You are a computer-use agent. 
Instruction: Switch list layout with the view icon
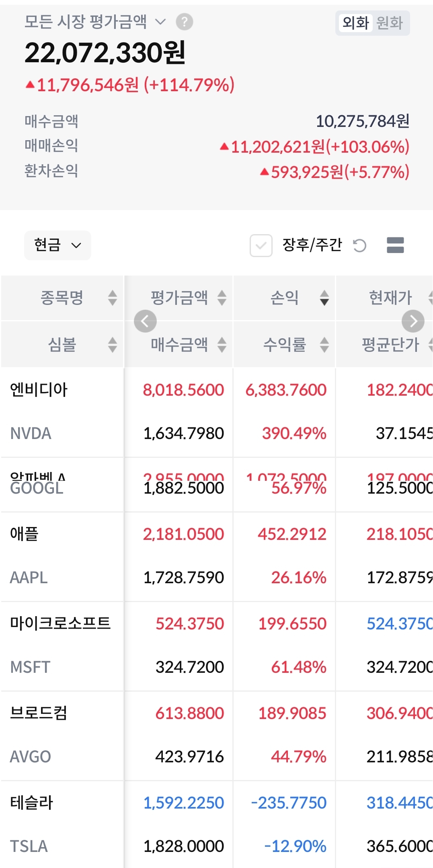tap(395, 245)
